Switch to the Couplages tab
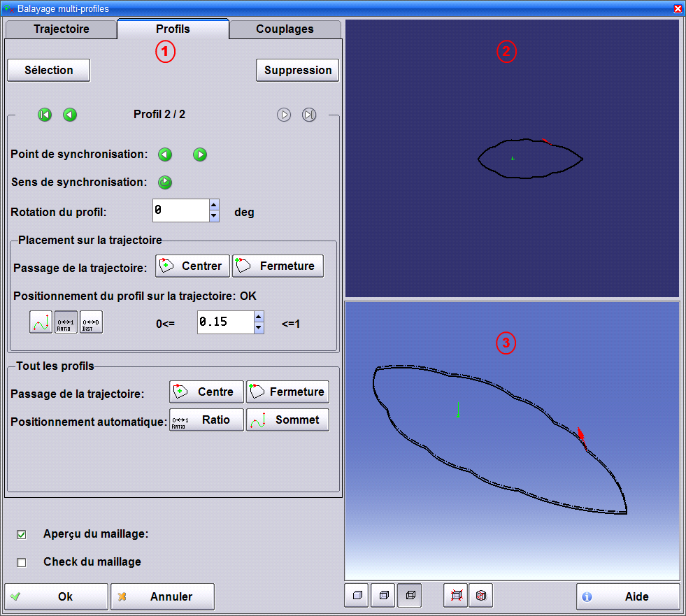This screenshot has height=616, width=686. (285, 29)
